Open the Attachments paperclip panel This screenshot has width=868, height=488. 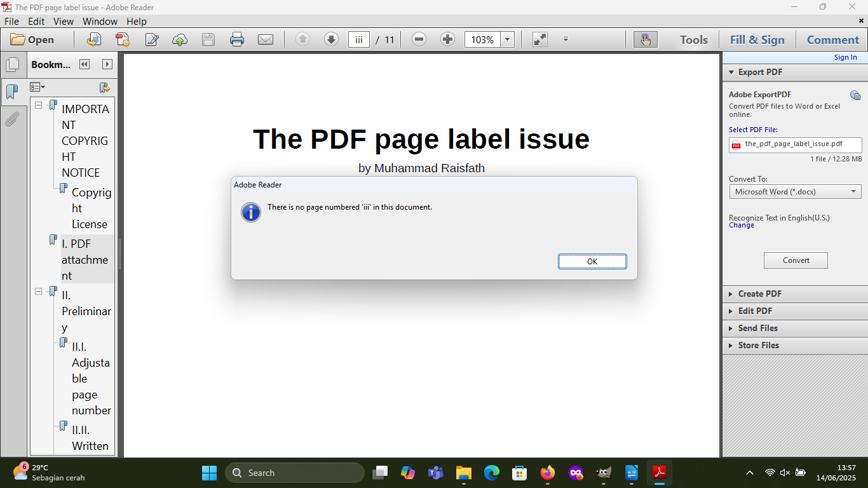(11, 119)
